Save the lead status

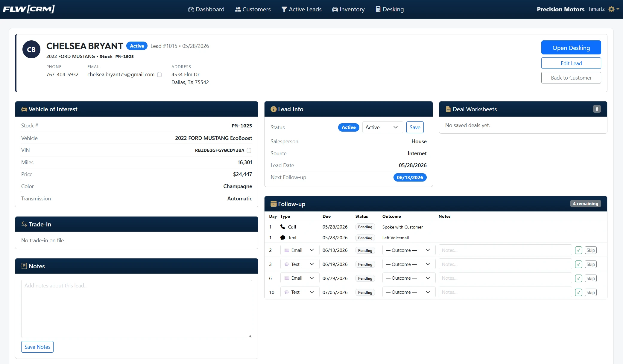click(415, 127)
